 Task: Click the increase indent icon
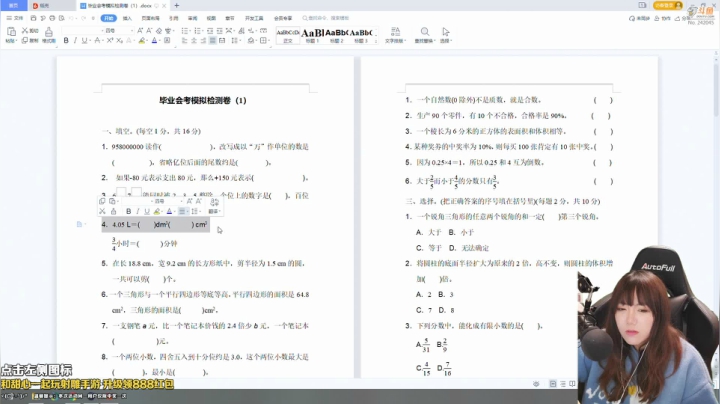pos(219,31)
